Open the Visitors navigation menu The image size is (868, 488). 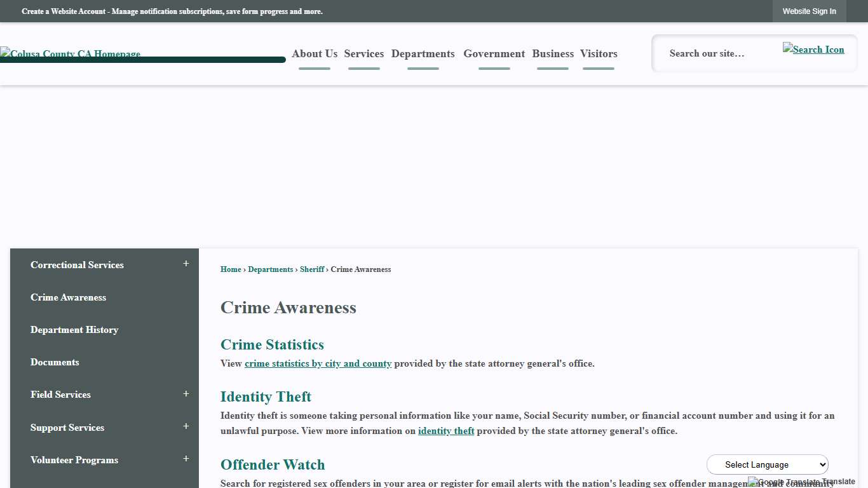pyautogui.click(x=598, y=54)
